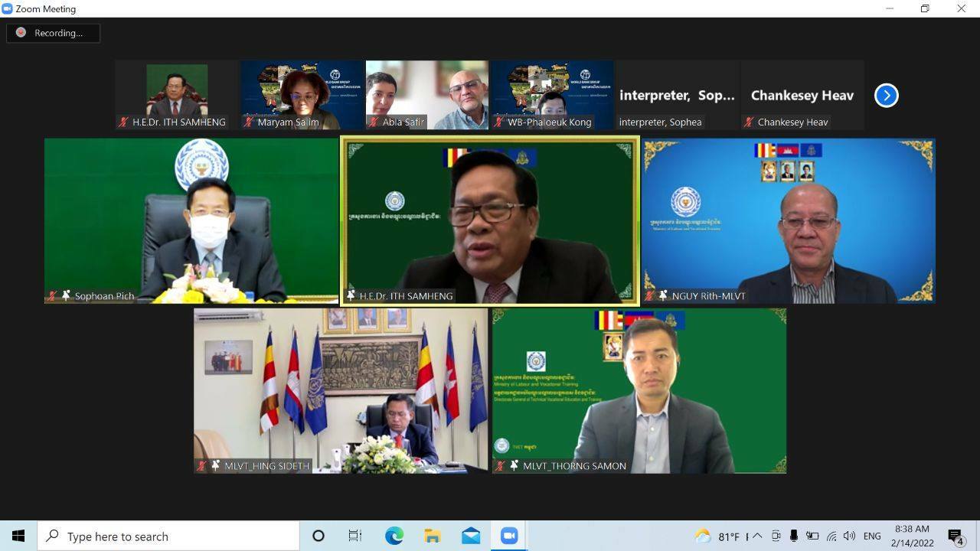Open the Mail app in taskbar
The image size is (980, 551).
tap(471, 536)
